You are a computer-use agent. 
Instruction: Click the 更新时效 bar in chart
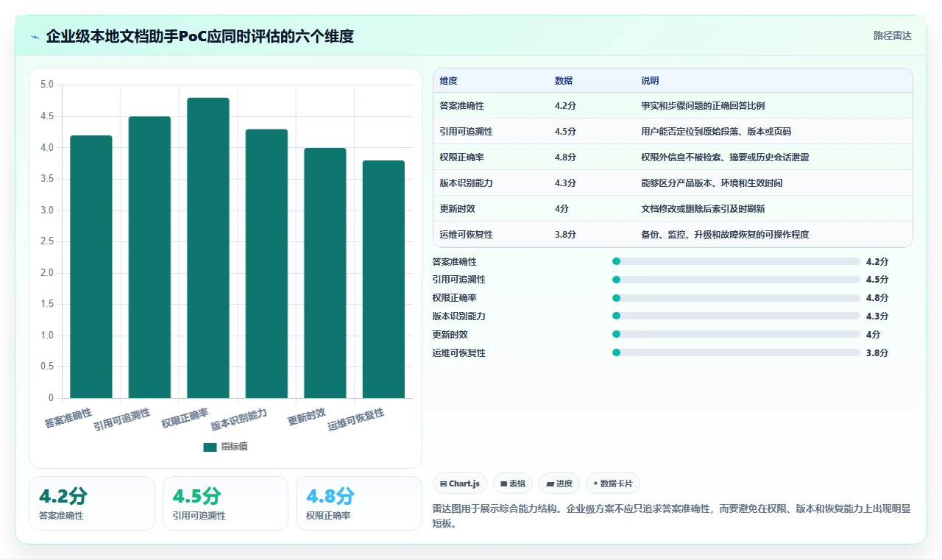(325, 273)
